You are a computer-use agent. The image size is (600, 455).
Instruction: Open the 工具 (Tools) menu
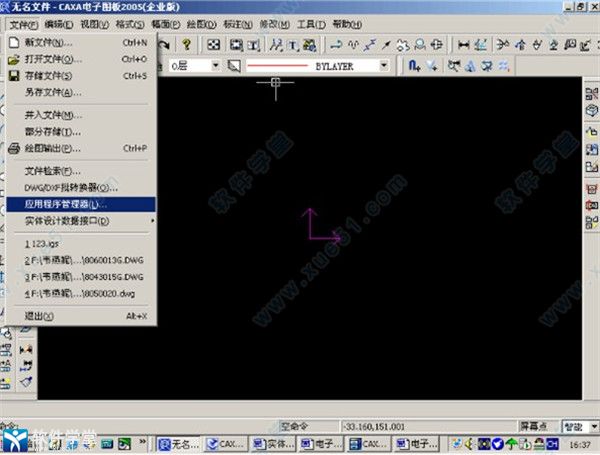coord(311,23)
